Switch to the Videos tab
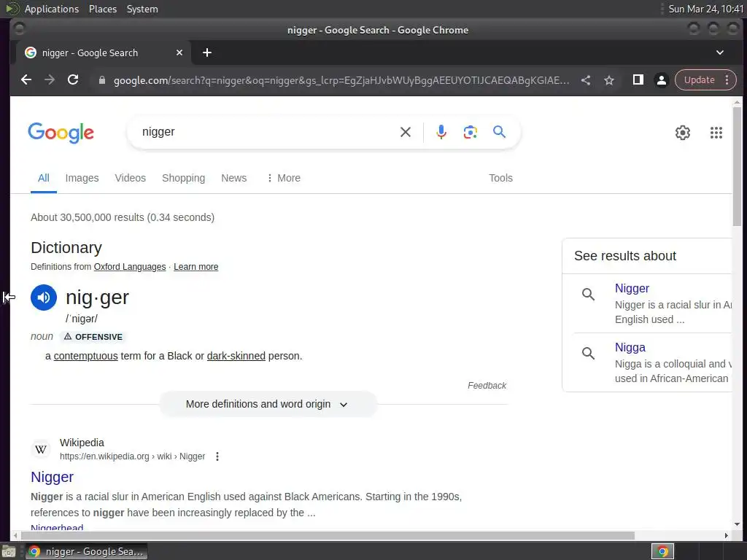 click(130, 178)
